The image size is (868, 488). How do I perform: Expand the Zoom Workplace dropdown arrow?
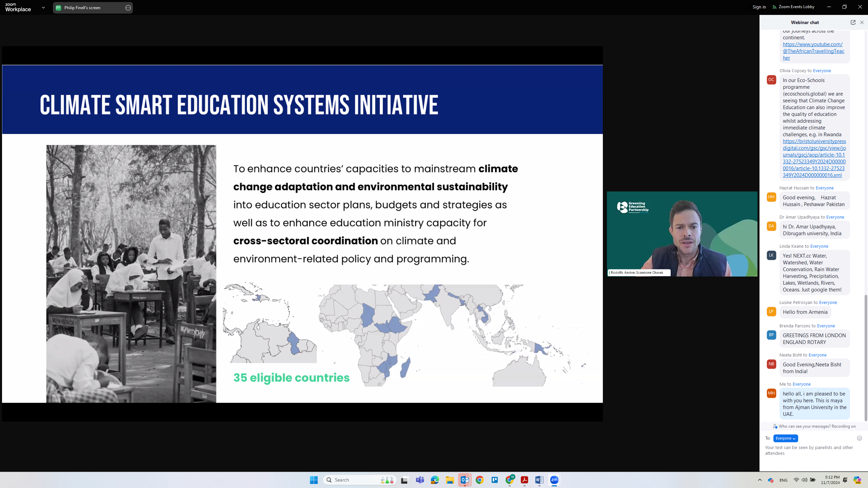point(43,7)
